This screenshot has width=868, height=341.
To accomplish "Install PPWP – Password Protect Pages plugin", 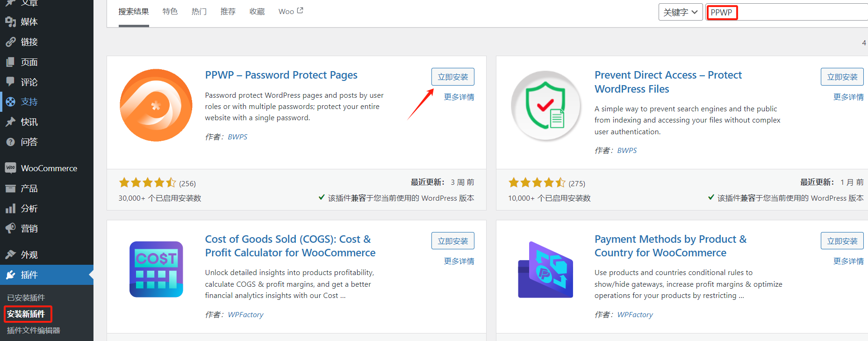I will coord(452,76).
